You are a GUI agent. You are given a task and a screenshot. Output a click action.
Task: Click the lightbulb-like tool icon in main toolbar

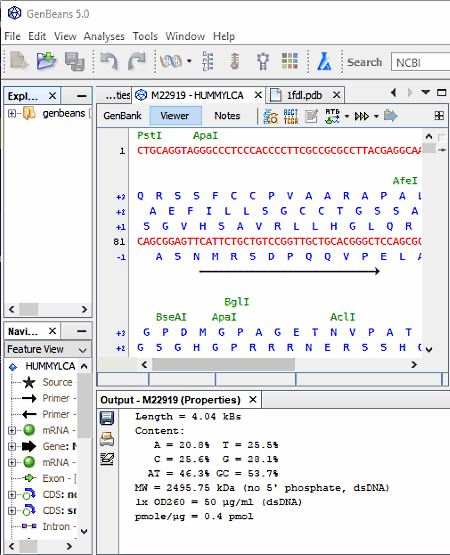coord(263,61)
